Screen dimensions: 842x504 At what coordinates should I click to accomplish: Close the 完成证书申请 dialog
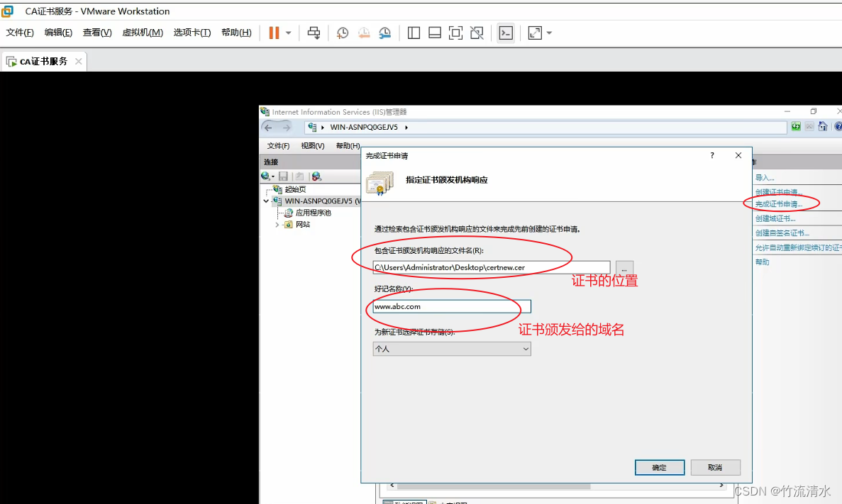click(738, 155)
